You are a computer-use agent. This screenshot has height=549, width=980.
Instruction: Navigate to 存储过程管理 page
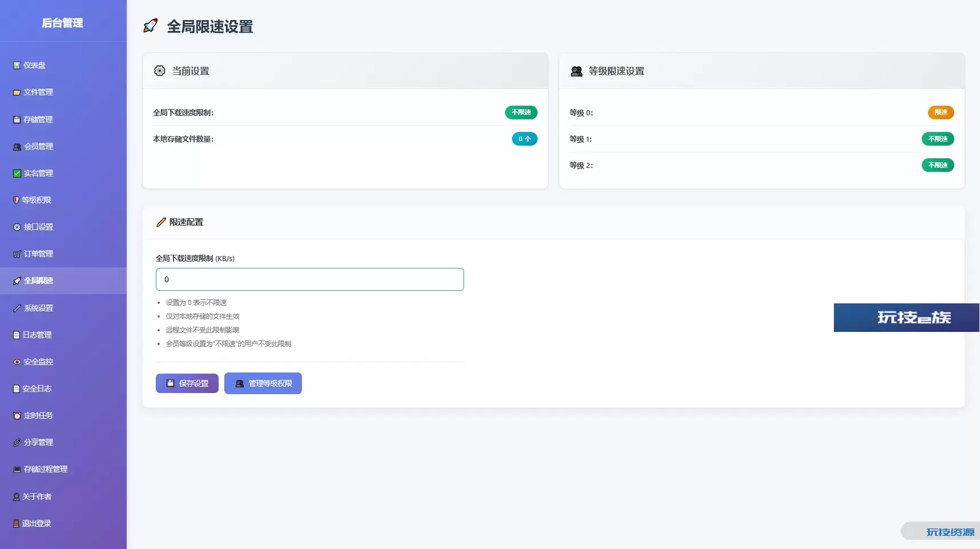pos(46,470)
